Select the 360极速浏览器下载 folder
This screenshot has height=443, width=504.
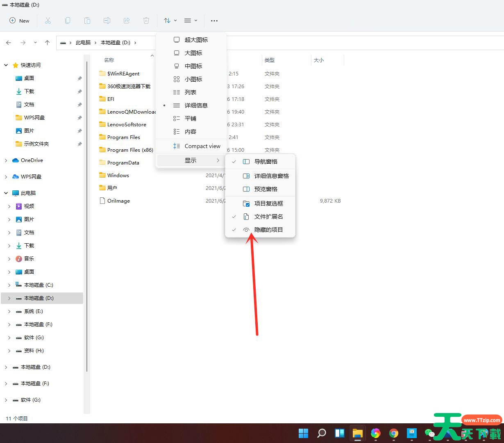125,87
